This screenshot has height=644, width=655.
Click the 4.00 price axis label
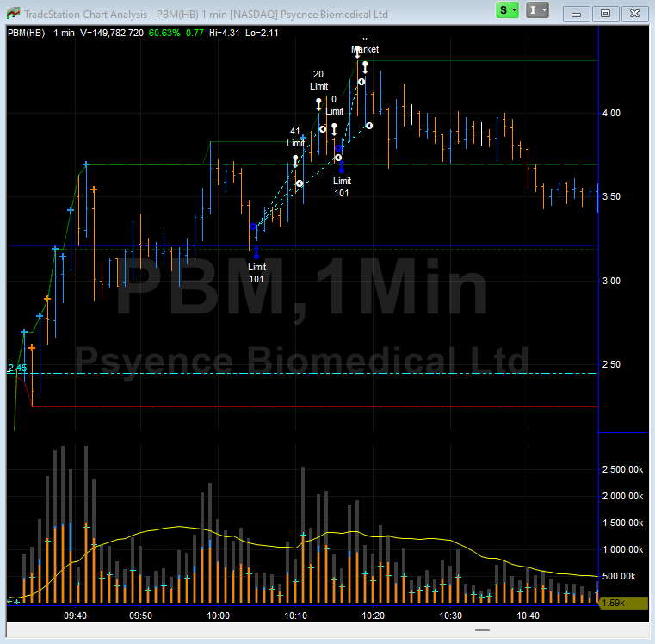(x=611, y=113)
